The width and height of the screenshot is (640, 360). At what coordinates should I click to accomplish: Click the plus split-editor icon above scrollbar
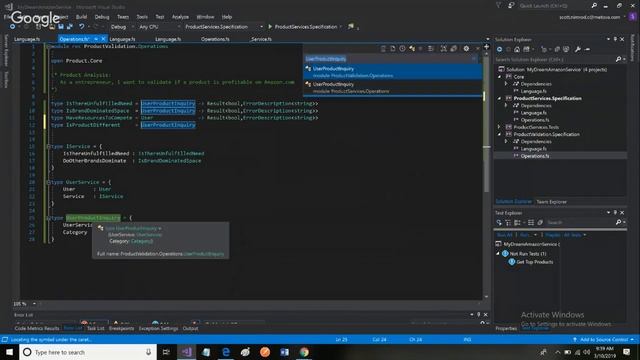[x=487, y=47]
